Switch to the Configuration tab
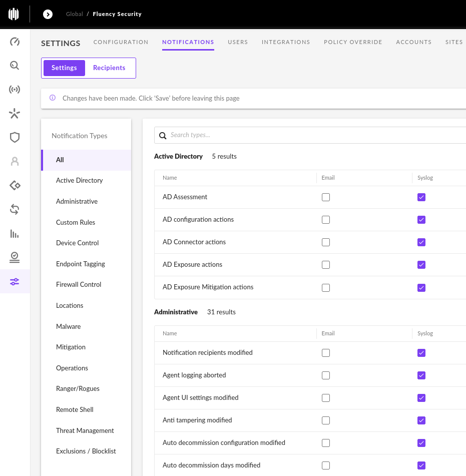This screenshot has height=476, width=466. [x=121, y=42]
